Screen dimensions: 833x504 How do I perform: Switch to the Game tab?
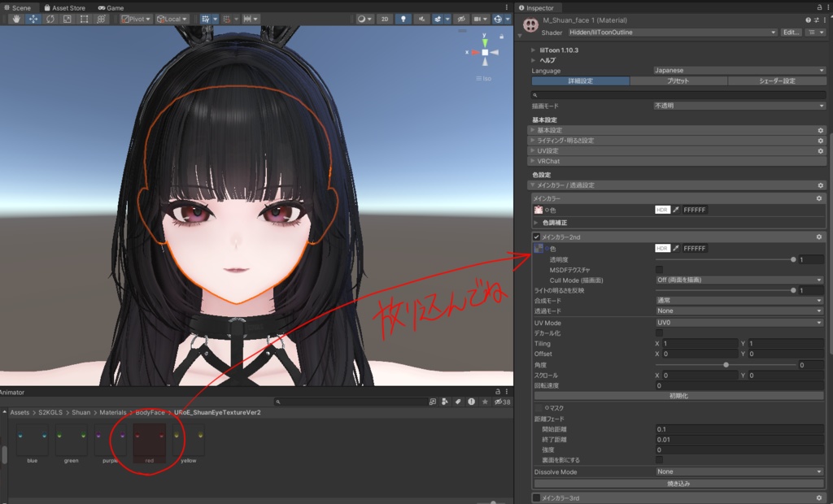coord(111,7)
